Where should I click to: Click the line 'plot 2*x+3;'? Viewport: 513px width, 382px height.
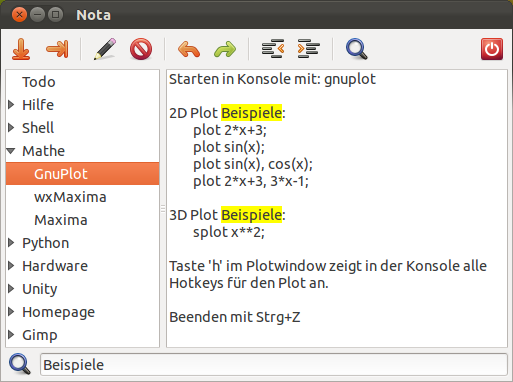pos(230,130)
